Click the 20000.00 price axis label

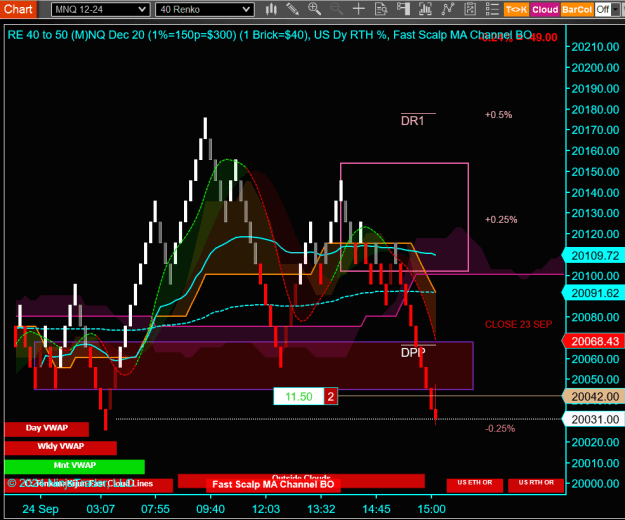[595, 483]
